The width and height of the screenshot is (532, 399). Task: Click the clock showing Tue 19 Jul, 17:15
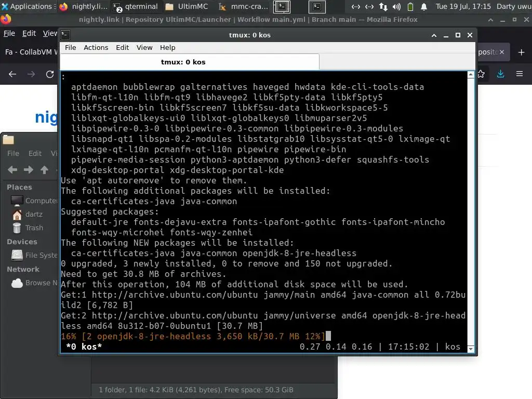[x=463, y=6]
